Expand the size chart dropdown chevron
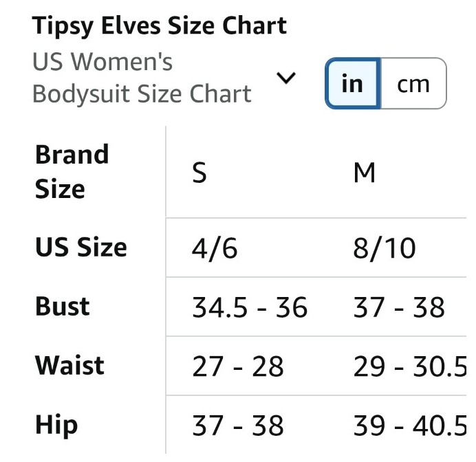The width and height of the screenshot is (476, 462). pos(286,77)
